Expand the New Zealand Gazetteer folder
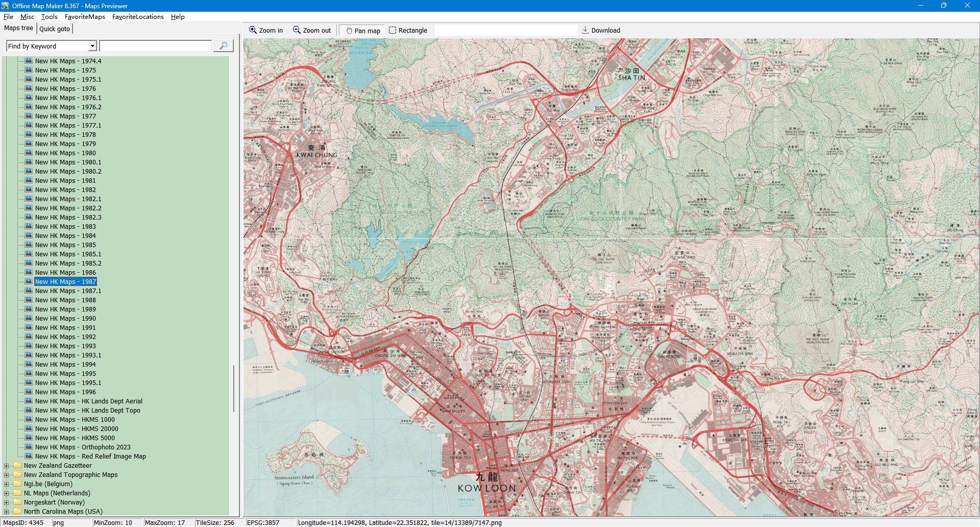Viewport: 980px width, 527px height. [7, 466]
